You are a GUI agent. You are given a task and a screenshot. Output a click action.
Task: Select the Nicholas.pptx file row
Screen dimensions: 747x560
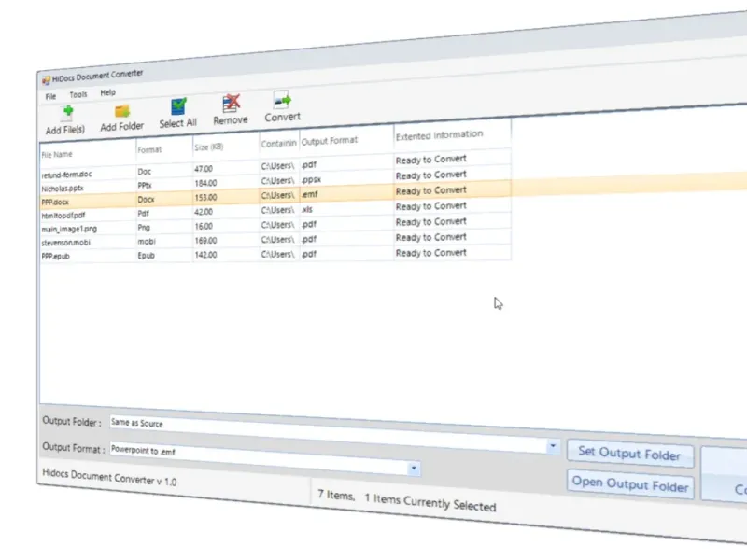point(275,181)
